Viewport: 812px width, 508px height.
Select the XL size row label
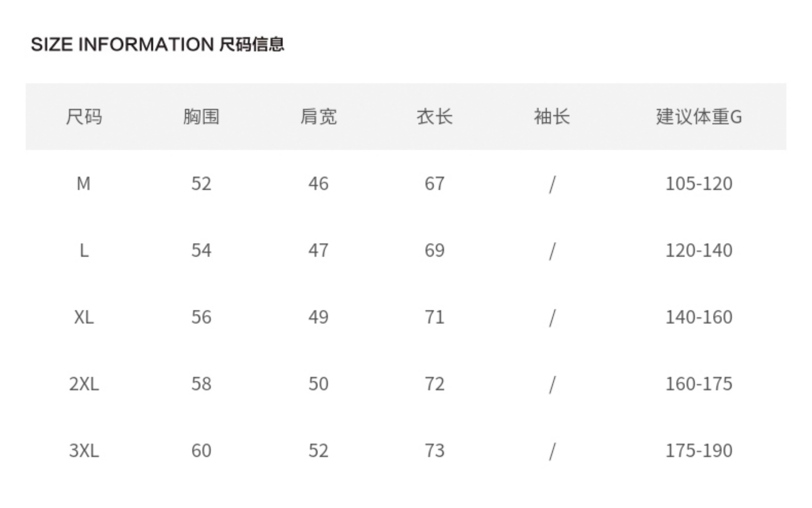(x=84, y=317)
